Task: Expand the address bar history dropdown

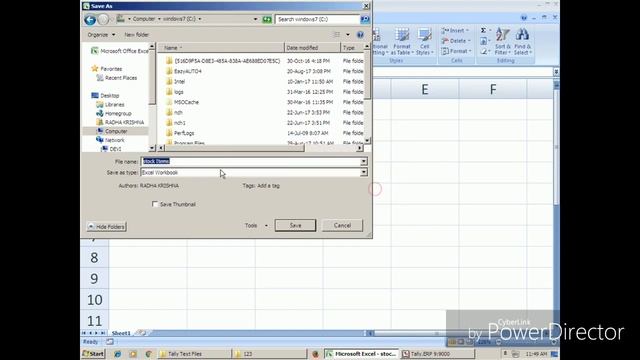Action: point(256,19)
